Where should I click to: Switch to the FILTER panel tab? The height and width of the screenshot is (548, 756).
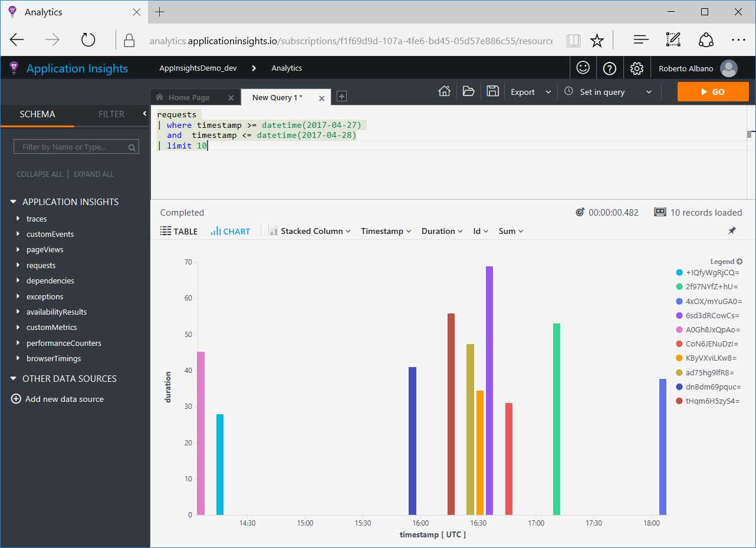pos(111,114)
